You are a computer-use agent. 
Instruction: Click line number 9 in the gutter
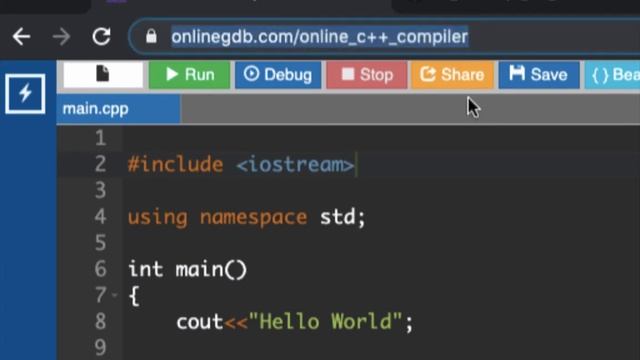100,347
